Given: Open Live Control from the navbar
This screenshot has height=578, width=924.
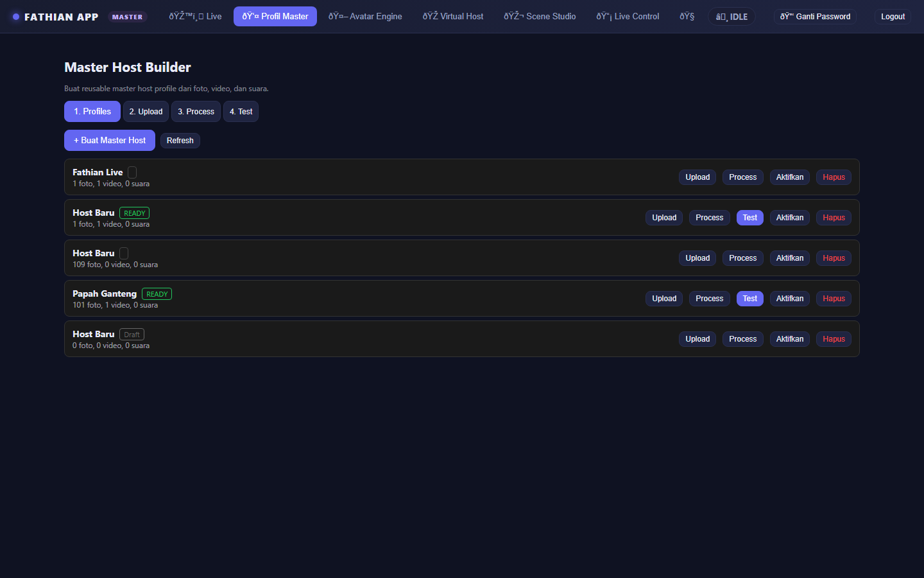Looking at the screenshot, I should pyautogui.click(x=628, y=17).
